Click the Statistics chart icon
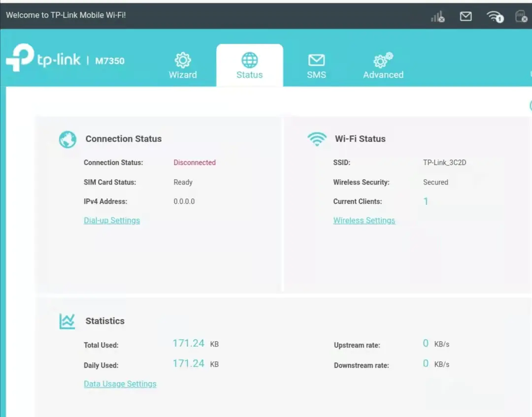 pyautogui.click(x=67, y=321)
